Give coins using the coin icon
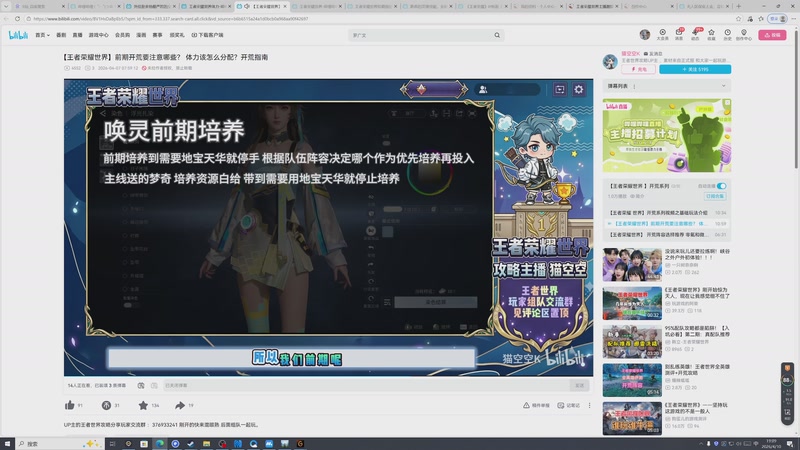 (x=106, y=405)
